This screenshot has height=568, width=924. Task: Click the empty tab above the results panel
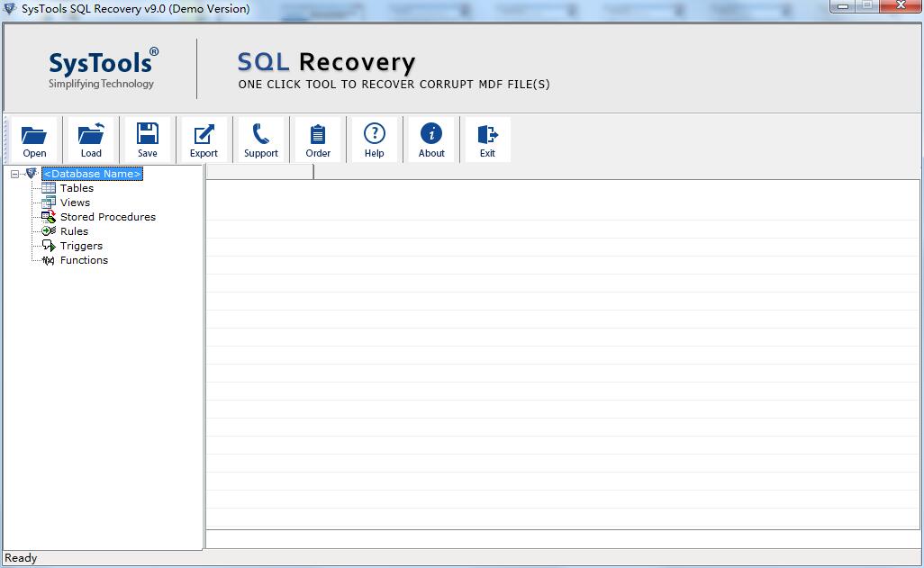click(260, 171)
